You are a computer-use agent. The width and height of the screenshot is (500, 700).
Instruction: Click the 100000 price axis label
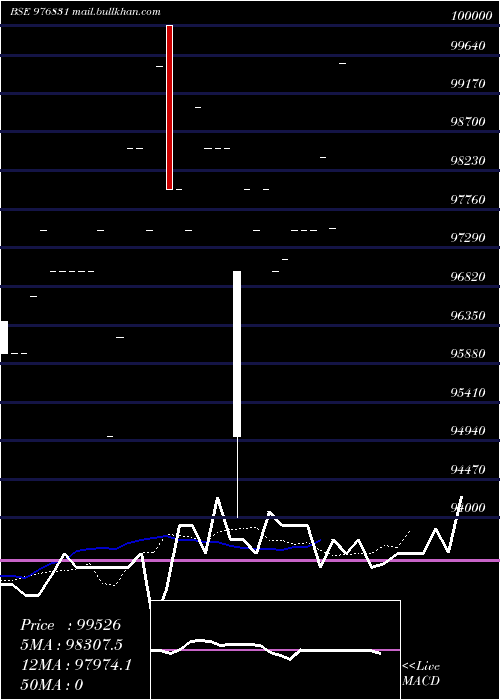(x=471, y=16)
